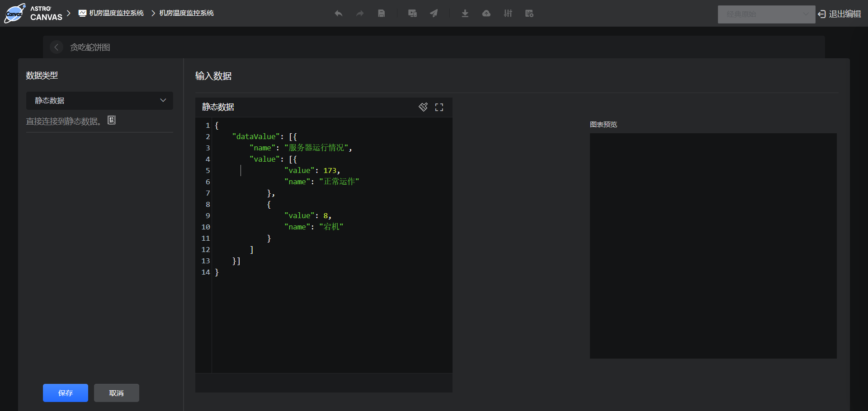
Task: Click the save disk icon in toolbar
Action: click(382, 14)
